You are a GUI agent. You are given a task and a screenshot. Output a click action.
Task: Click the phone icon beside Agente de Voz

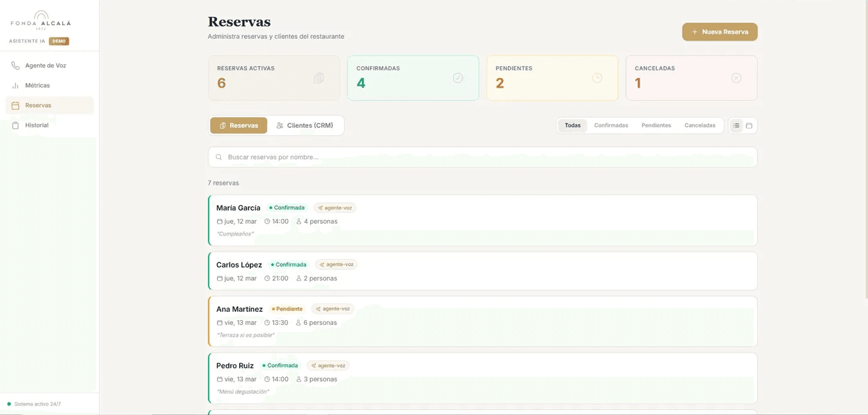(15, 66)
